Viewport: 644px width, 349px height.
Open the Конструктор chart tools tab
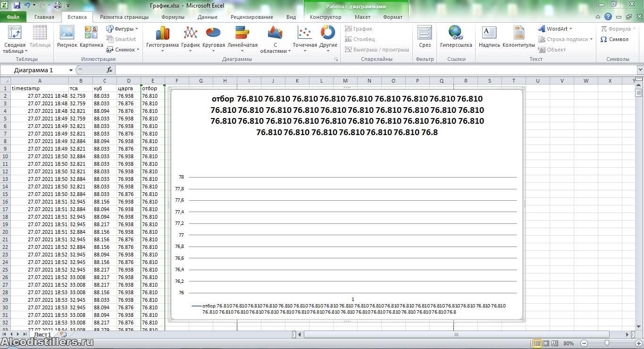click(x=326, y=17)
